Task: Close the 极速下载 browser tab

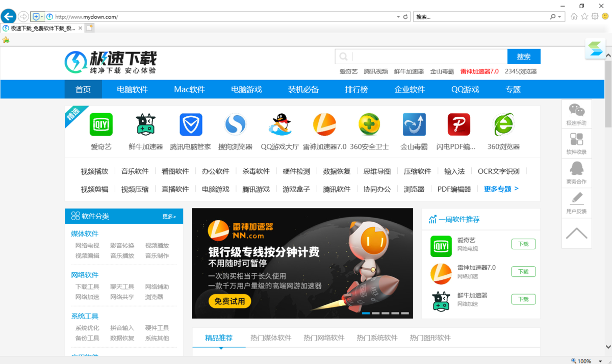Action: point(80,29)
